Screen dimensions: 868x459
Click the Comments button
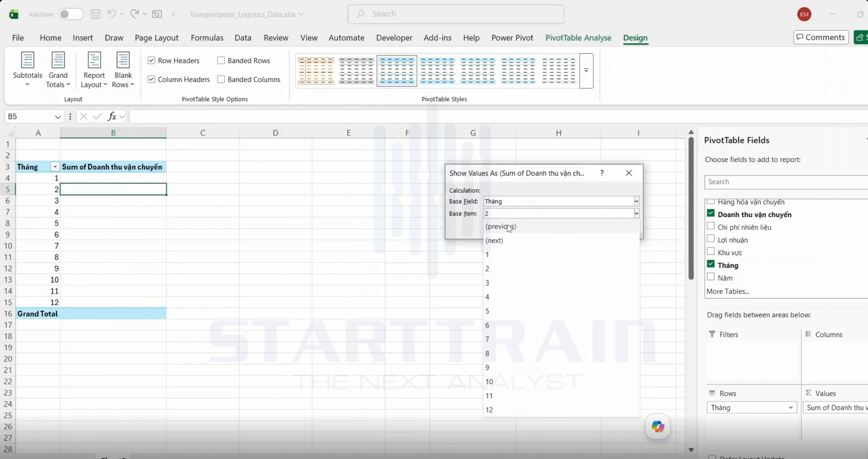point(821,37)
